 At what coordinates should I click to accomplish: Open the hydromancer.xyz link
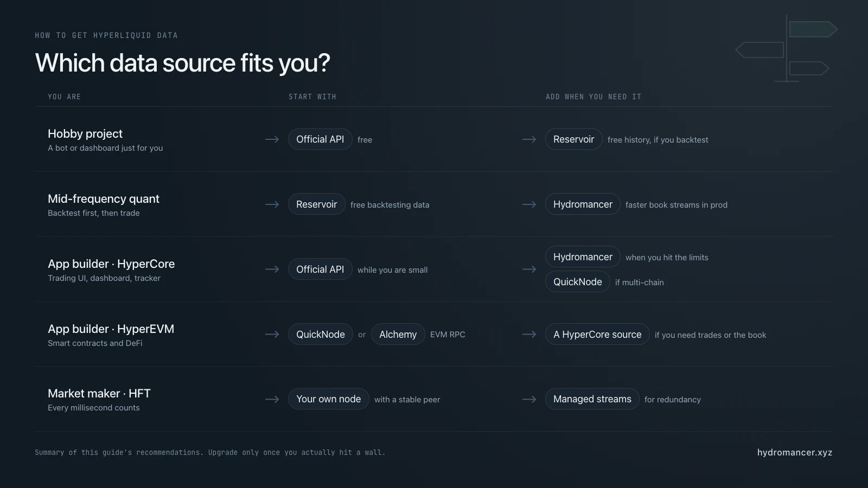point(795,452)
